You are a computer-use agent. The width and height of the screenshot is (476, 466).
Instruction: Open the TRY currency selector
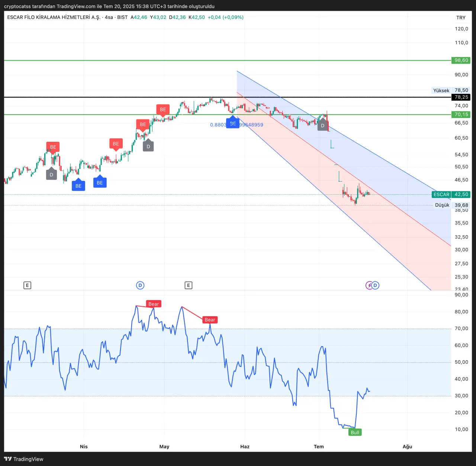point(461,17)
